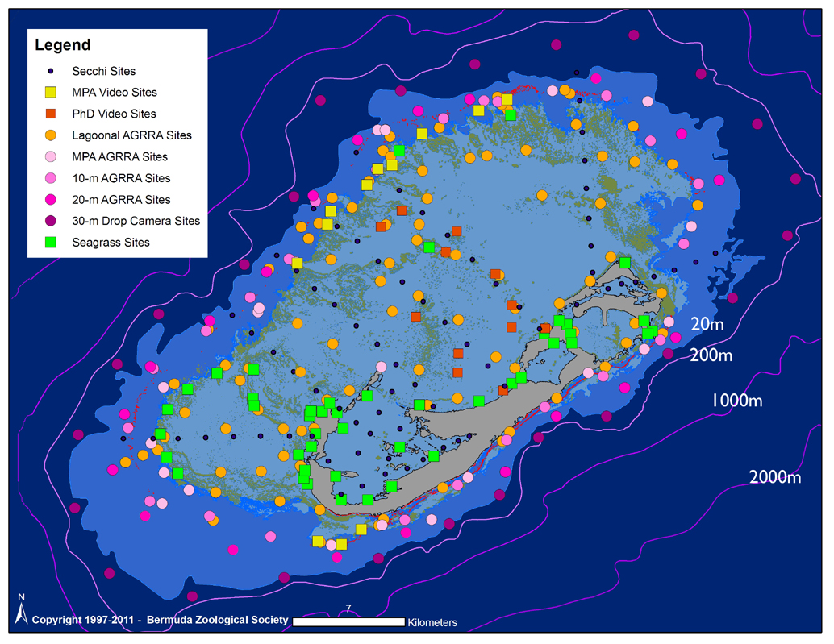Click the 7 Kilometers scale bar

click(x=349, y=621)
